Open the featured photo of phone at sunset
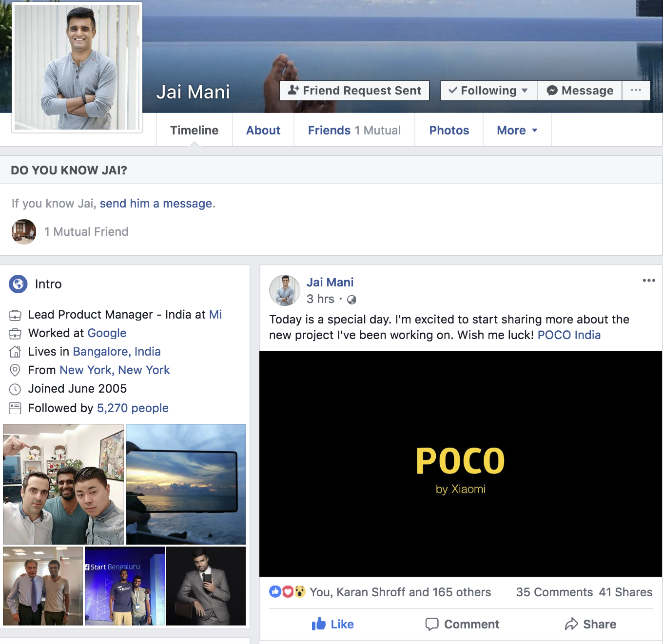Image resolution: width=663 pixels, height=644 pixels. pyautogui.click(x=186, y=484)
